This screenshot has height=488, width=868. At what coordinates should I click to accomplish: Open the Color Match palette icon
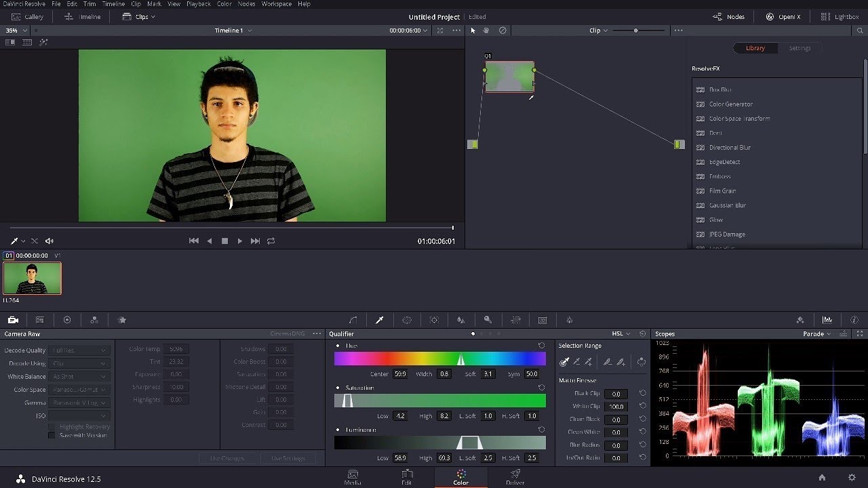click(40, 320)
